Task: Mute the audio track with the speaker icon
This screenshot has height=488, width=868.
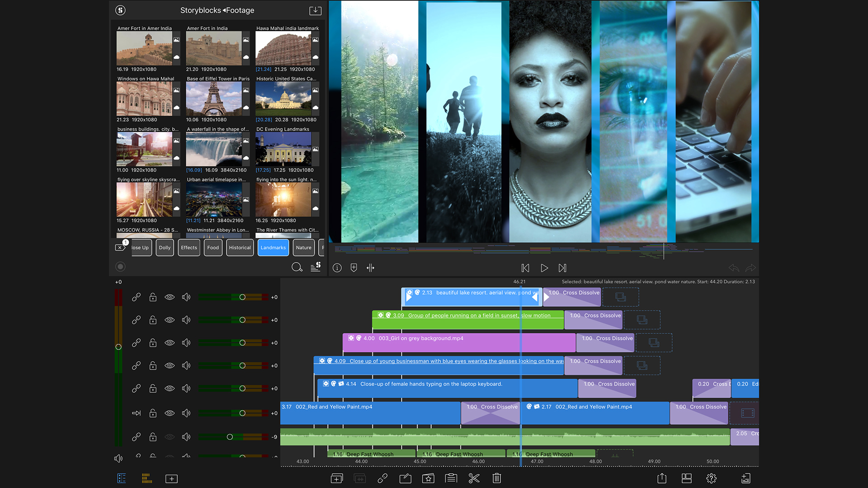Action: pos(186,436)
